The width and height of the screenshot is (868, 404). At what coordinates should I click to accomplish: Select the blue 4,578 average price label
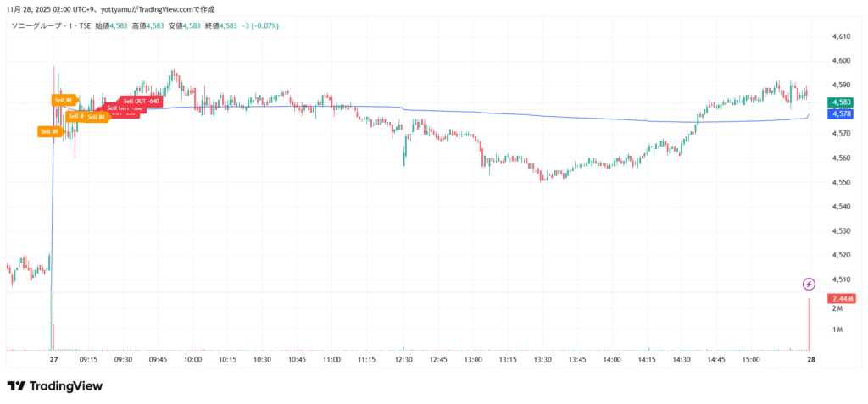click(842, 113)
